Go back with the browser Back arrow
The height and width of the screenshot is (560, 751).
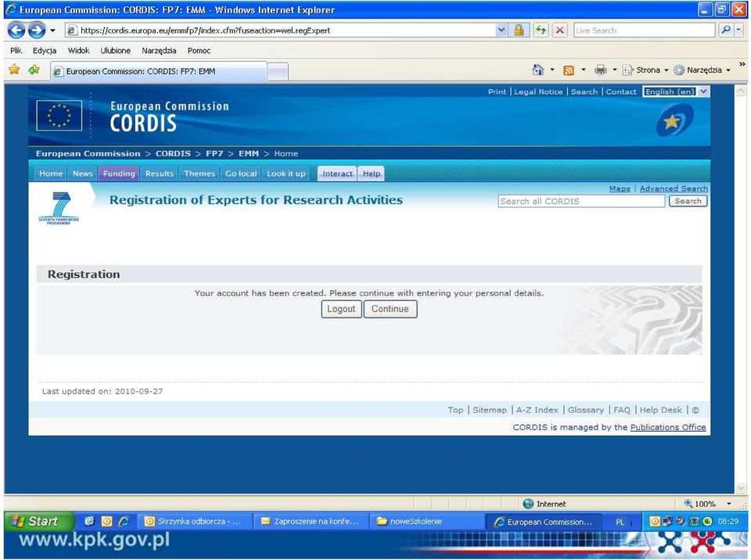coord(16,31)
